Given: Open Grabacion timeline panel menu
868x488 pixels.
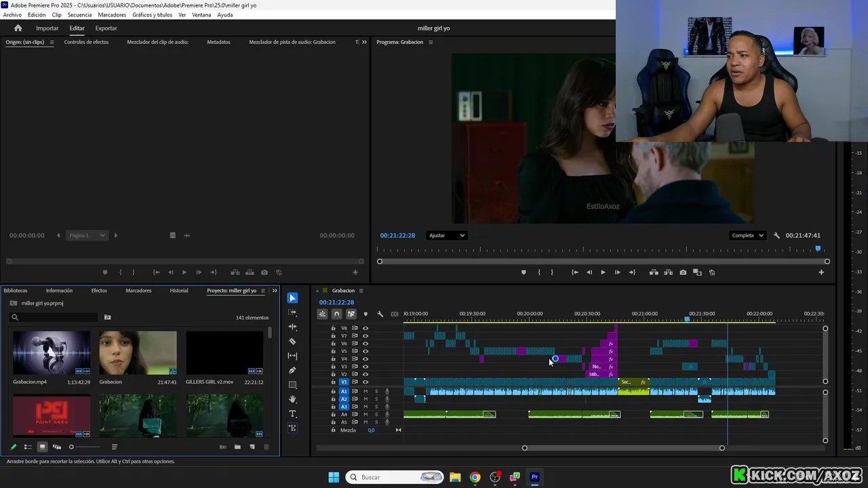Looking at the screenshot, I should [361, 291].
